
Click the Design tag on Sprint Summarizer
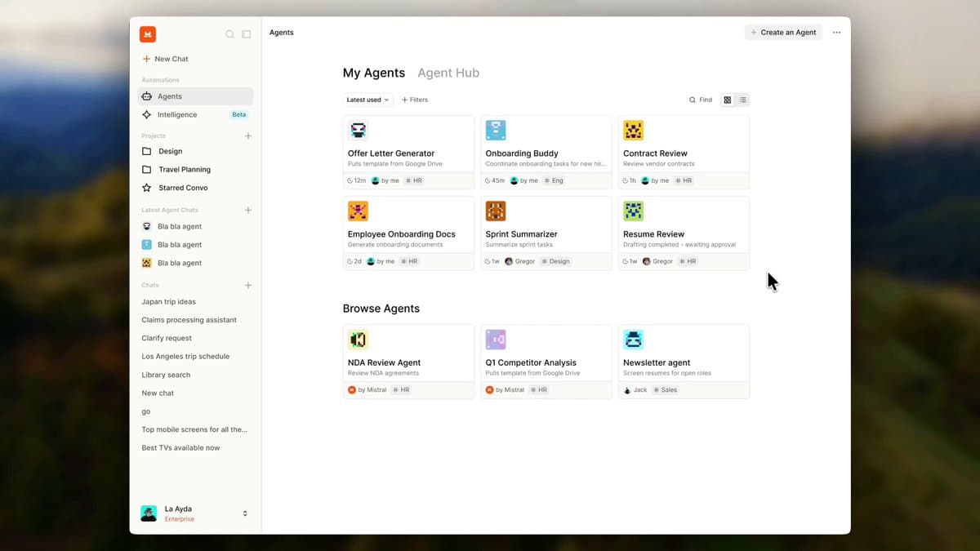555,261
